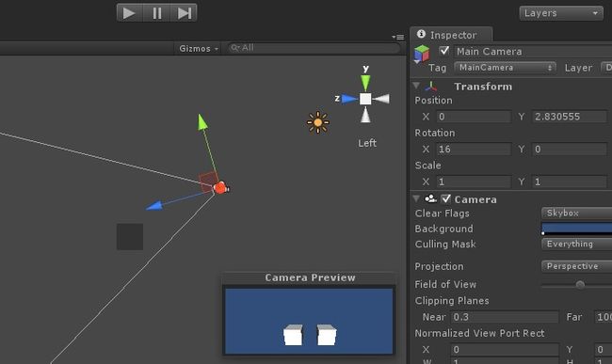Click the Clipping Planes label
The image size is (612, 364).
click(452, 301)
